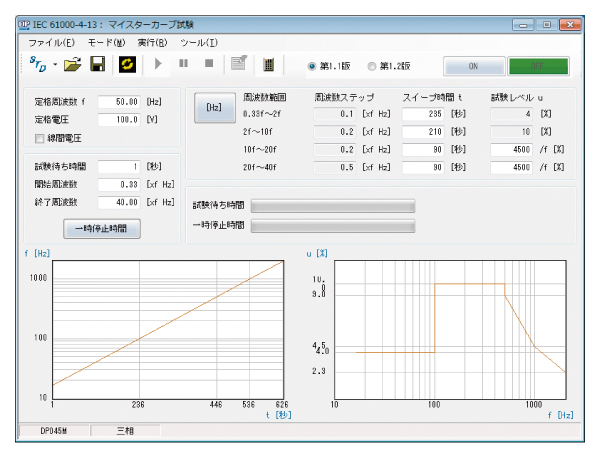The image size is (600, 459).
Task: Click the report document toolbar icon
Action: [238, 65]
